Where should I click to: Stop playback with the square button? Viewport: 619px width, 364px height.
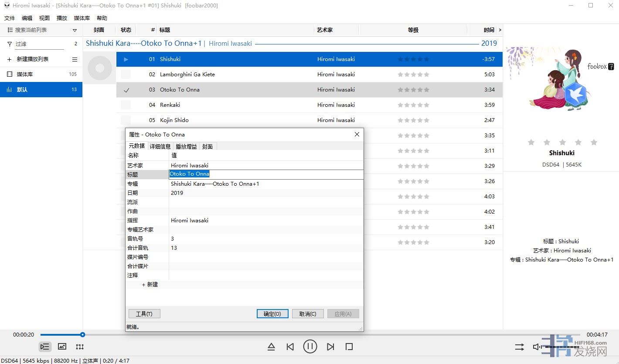coord(349,347)
